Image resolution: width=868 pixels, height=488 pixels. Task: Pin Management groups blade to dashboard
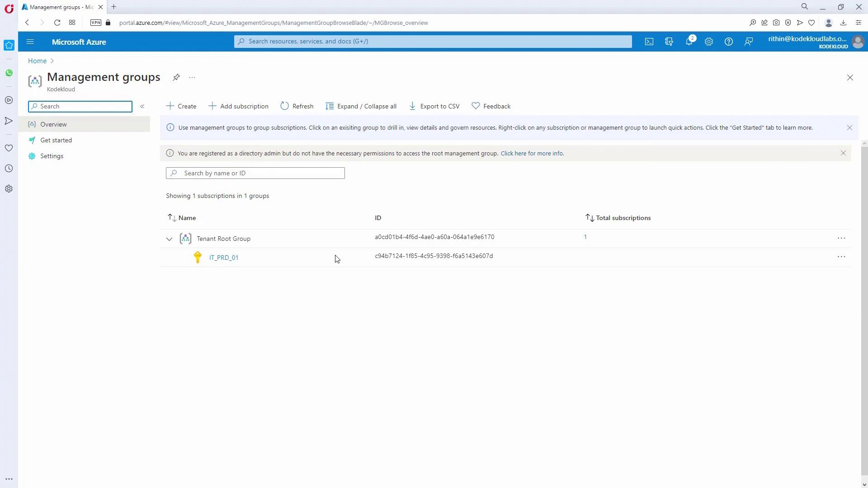176,77
